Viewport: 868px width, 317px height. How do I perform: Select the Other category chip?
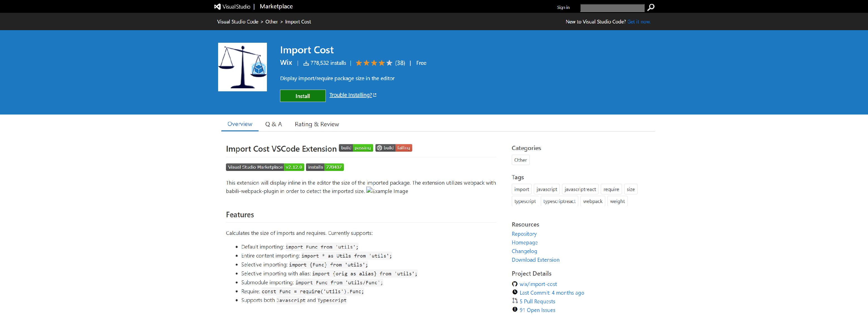tap(520, 160)
